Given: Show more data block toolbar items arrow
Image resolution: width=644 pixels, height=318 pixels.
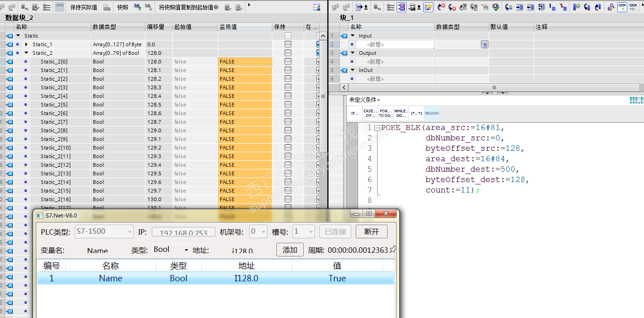Looking at the screenshot, I should (249, 5).
